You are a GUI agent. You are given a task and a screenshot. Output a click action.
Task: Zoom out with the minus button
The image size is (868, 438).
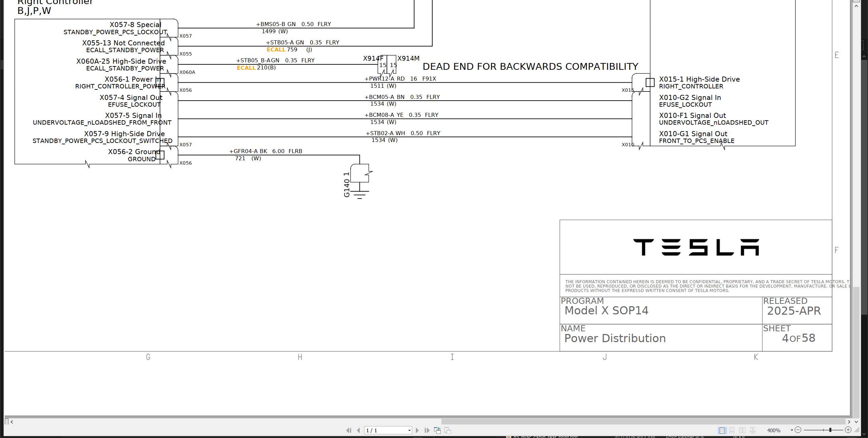point(798,430)
